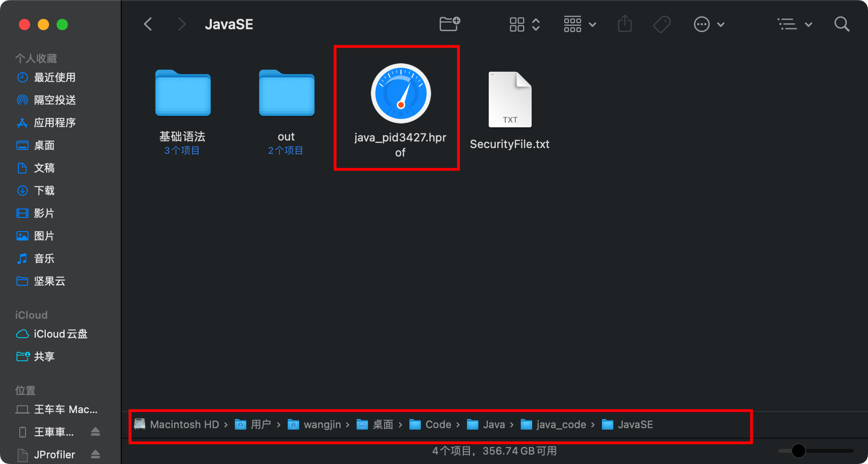
Task: Open the Finder search magnifier
Action: point(842,24)
